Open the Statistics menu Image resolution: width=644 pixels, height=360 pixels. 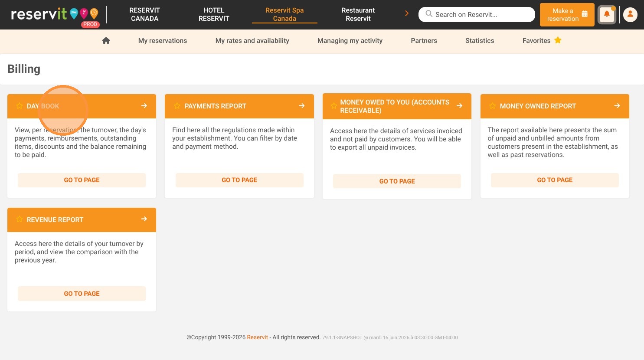480,41
